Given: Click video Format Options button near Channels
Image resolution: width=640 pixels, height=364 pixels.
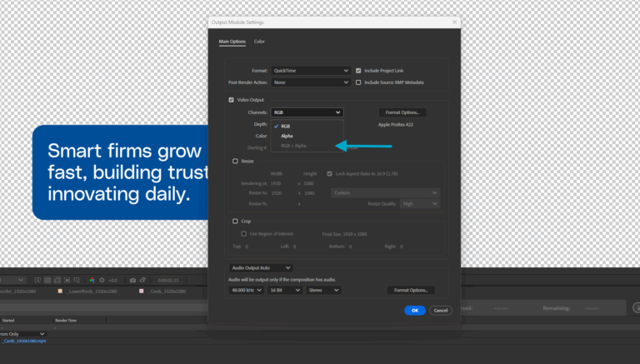Looking at the screenshot, I should 402,112.
